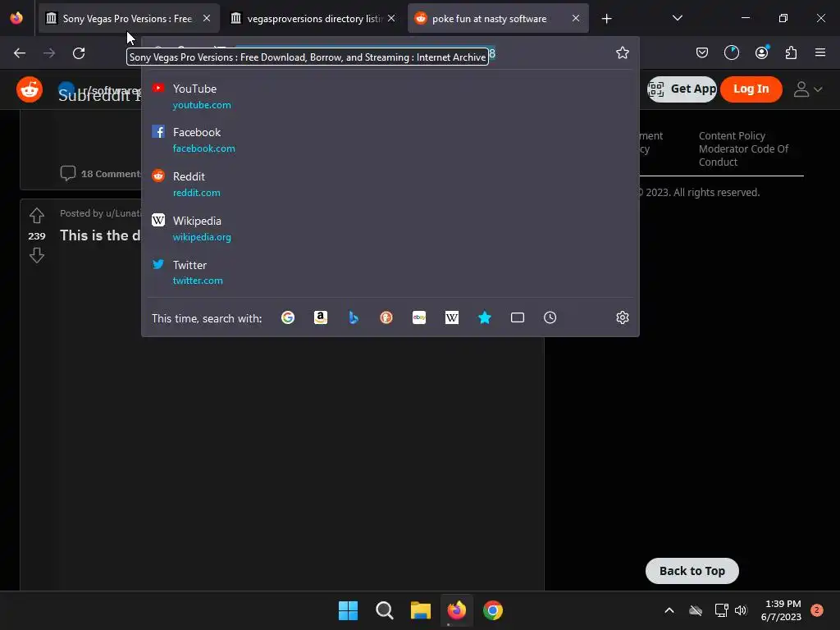Open the Extensions puzzle icon
The width and height of the screenshot is (840, 630).
pyautogui.click(x=791, y=52)
